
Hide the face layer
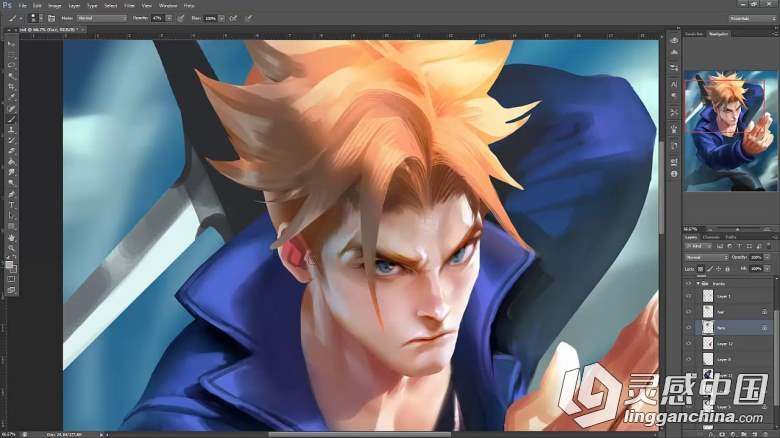(x=689, y=328)
